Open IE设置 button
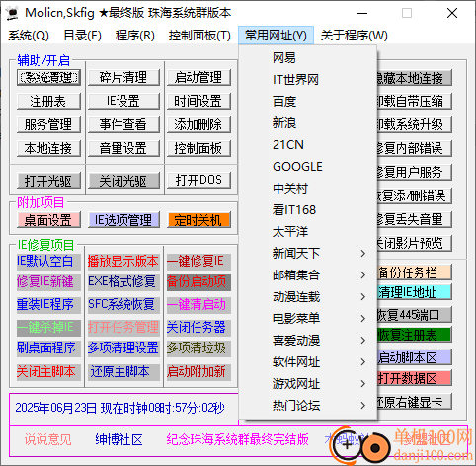Viewport: 476px width, 466px height. pos(123,101)
